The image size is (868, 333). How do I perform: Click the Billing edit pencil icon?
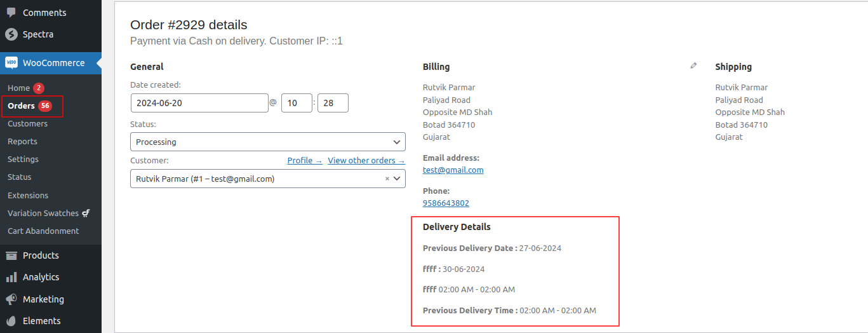click(x=693, y=65)
